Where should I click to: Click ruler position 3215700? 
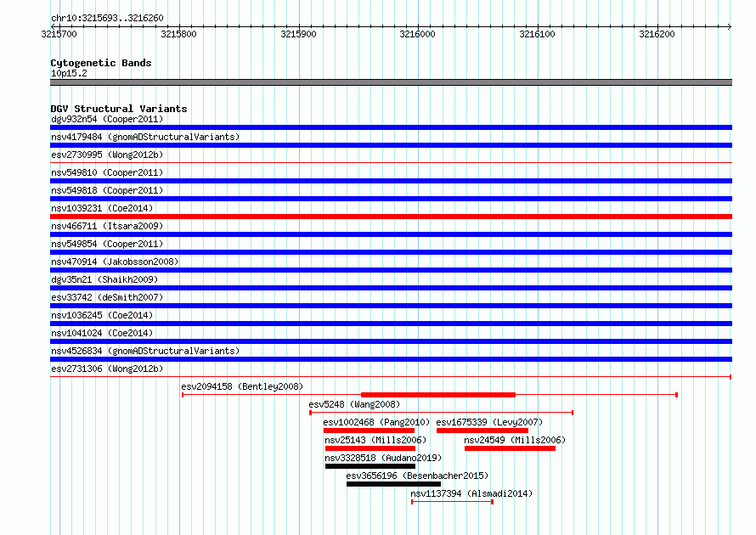pos(59,34)
